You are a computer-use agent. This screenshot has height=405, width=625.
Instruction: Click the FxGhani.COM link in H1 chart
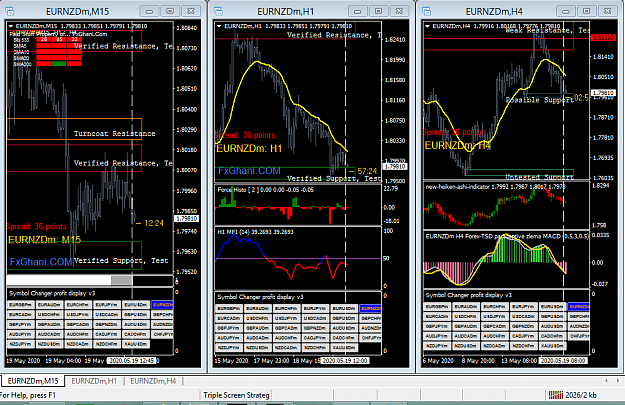pyautogui.click(x=249, y=171)
